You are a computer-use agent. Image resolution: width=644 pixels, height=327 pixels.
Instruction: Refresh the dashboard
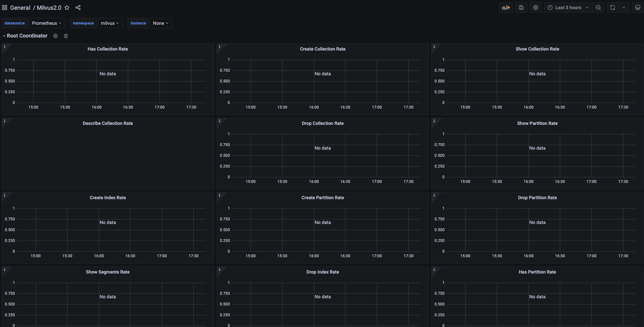[x=613, y=7]
